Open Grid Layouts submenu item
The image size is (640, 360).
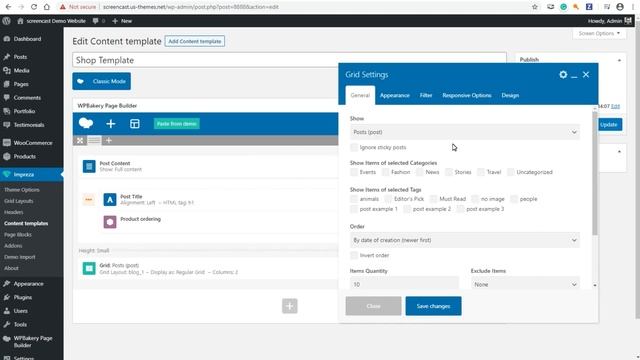19,201
